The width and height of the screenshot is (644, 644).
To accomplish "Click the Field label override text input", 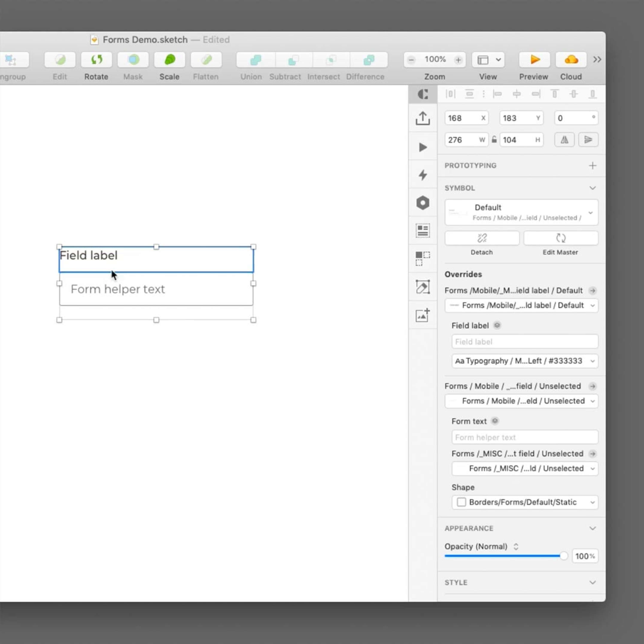I will (525, 342).
